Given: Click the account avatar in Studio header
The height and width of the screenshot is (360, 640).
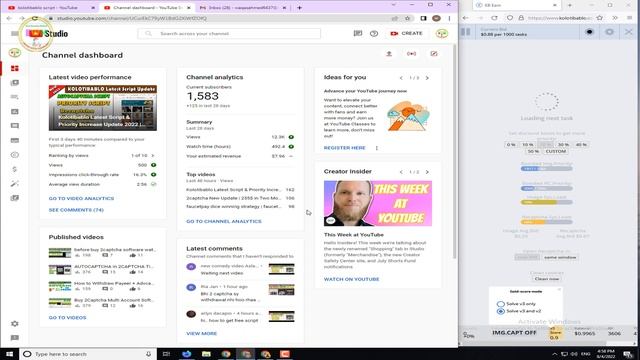Looking at the screenshot, I should point(442,33).
